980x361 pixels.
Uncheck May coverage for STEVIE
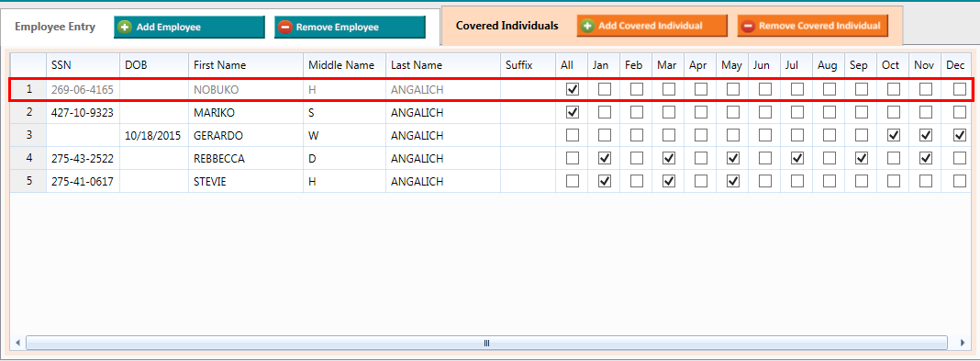click(x=733, y=181)
